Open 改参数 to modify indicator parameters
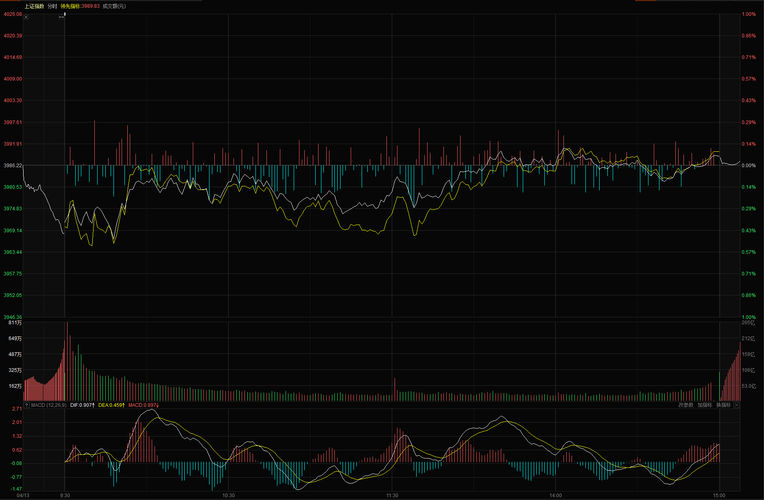Viewport: 764px width, 500px height. 686,405
